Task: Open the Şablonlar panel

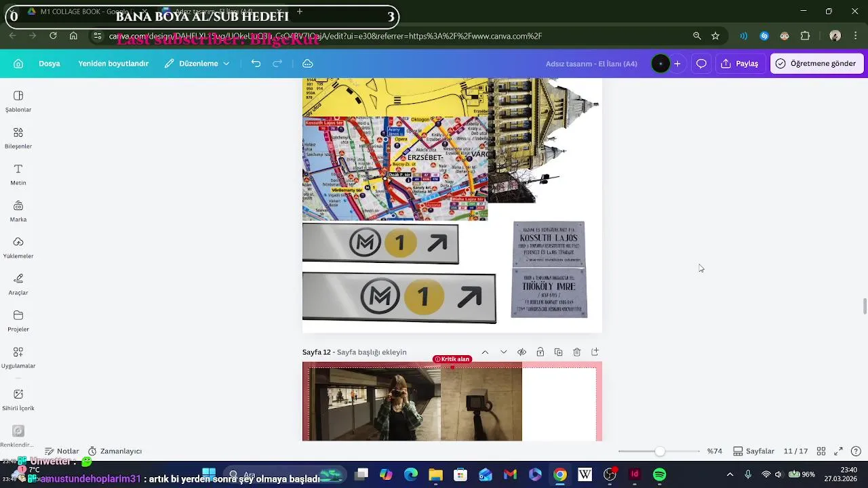Action: [18, 101]
